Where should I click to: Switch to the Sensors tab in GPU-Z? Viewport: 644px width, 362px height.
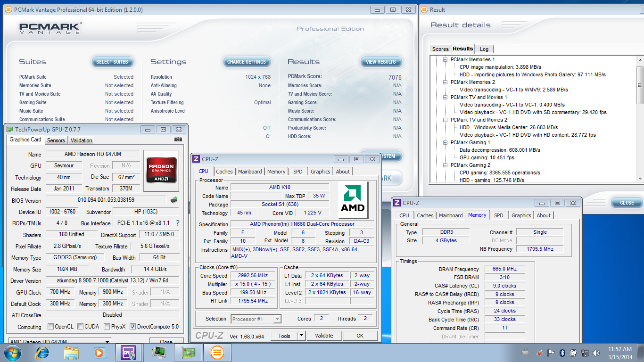point(56,140)
